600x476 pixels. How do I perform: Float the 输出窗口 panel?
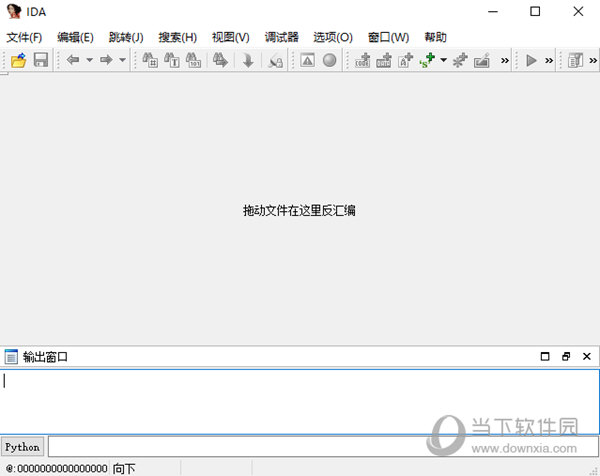click(x=566, y=357)
